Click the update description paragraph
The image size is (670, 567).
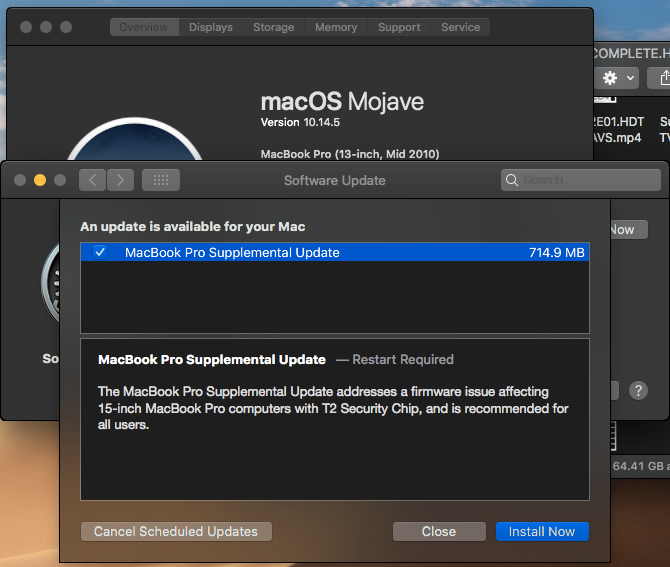click(x=333, y=408)
